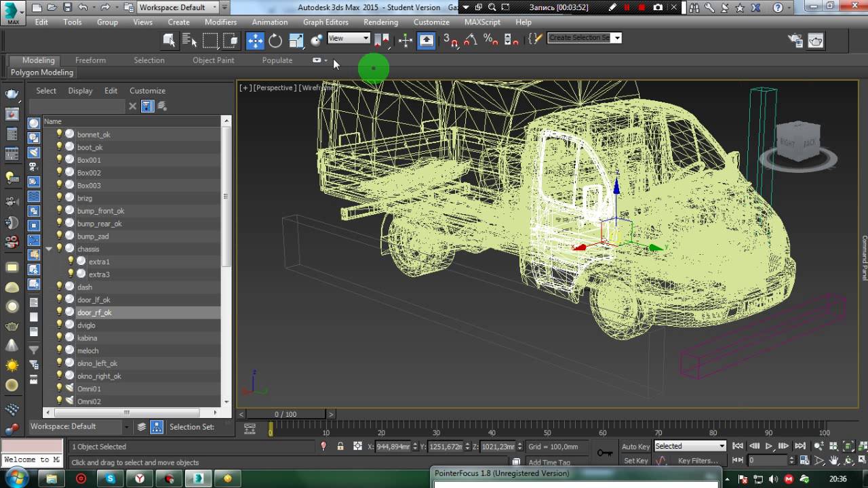Activate the Select Object tool
This screenshot has width=868, height=488.
(x=169, y=41)
